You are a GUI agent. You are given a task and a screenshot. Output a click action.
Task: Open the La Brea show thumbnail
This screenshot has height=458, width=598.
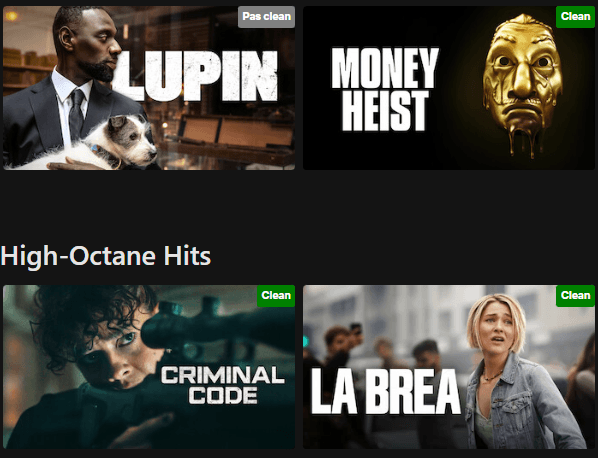tap(449, 367)
